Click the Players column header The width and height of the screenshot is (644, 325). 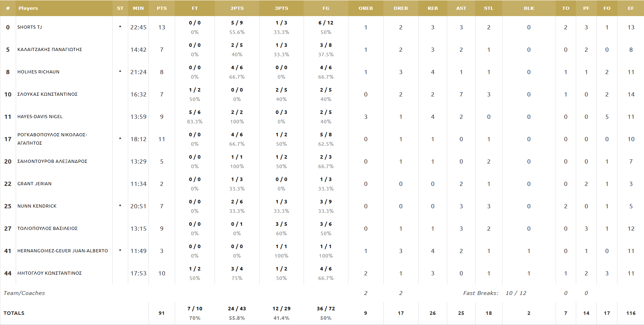28,8
